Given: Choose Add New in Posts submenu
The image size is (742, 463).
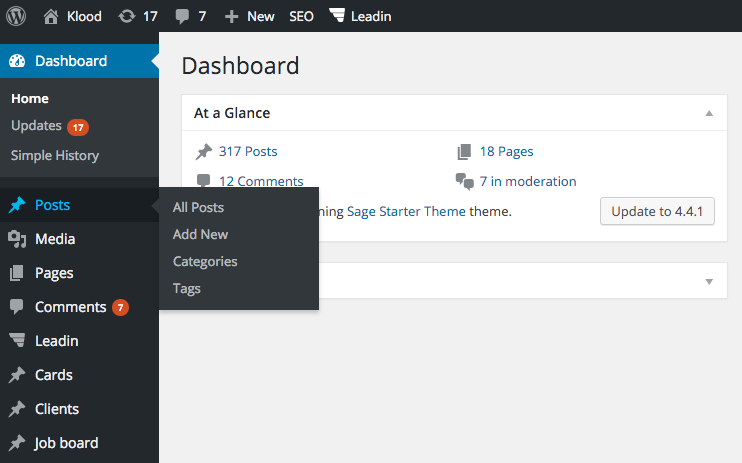Looking at the screenshot, I should (200, 234).
